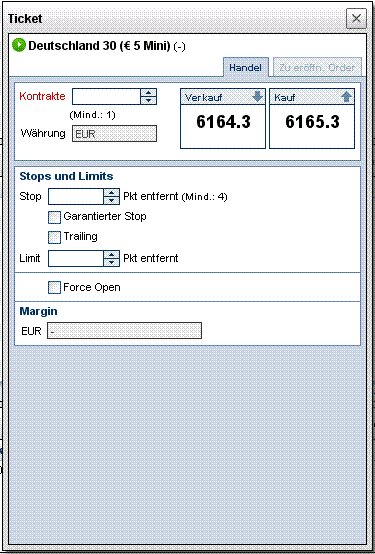375x554 pixels.
Task: Increase Limit distance with the up arrow
Action: point(112,255)
